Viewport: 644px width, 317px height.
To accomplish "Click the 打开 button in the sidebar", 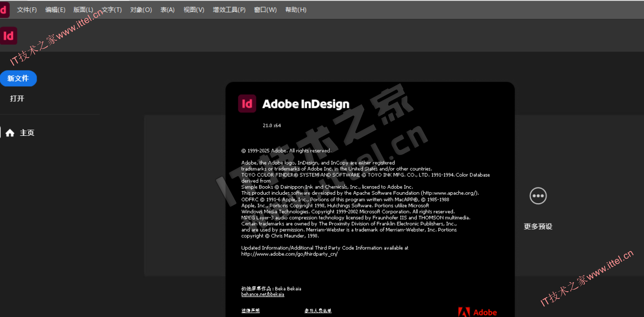I will coord(17,99).
